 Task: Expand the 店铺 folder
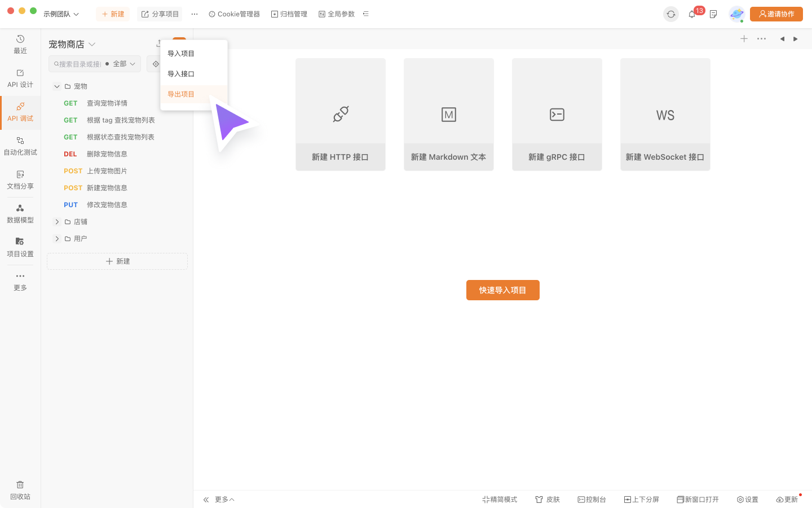57,222
